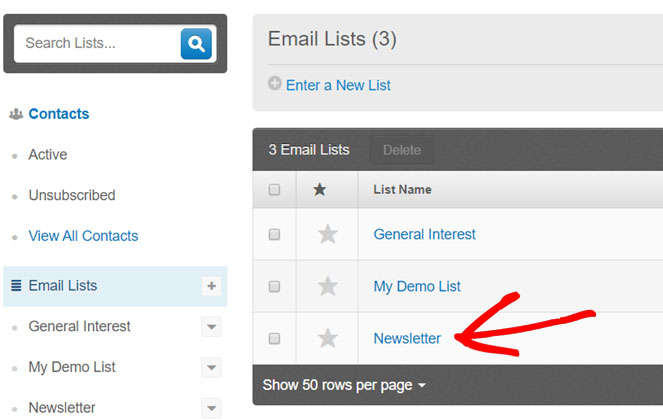Viewport: 663px width, 420px height.
Task: Click the blue search magnifier button
Action: point(196,43)
